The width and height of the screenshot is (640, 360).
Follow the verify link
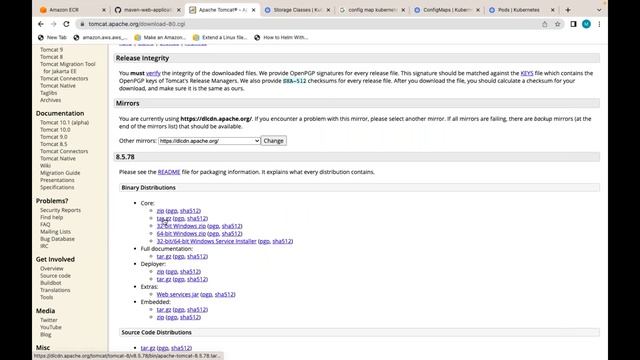click(x=153, y=73)
